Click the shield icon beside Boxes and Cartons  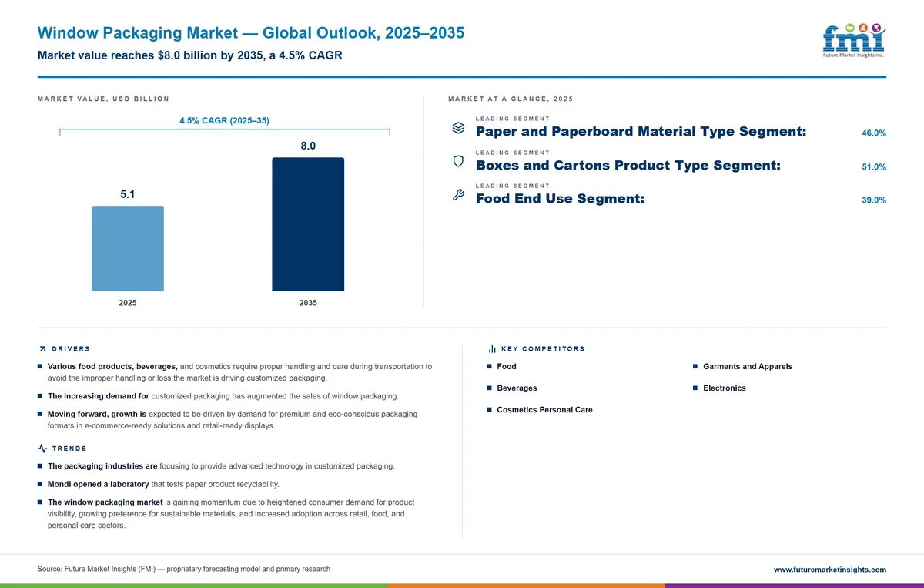coord(457,161)
